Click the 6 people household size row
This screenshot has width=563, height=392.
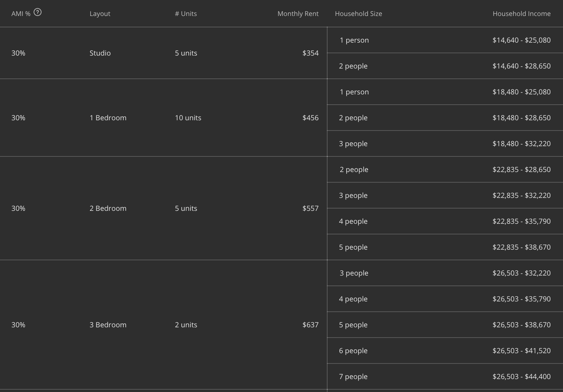point(353,351)
